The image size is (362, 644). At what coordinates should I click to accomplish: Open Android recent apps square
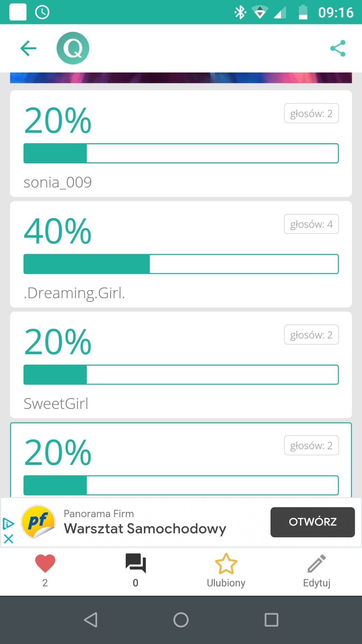point(271,620)
